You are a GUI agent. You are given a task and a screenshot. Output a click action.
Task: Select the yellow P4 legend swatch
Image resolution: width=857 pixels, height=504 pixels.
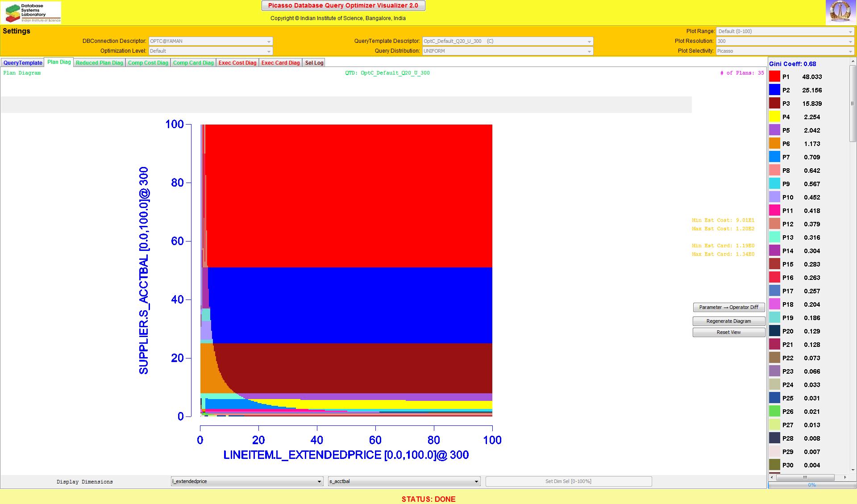click(774, 117)
